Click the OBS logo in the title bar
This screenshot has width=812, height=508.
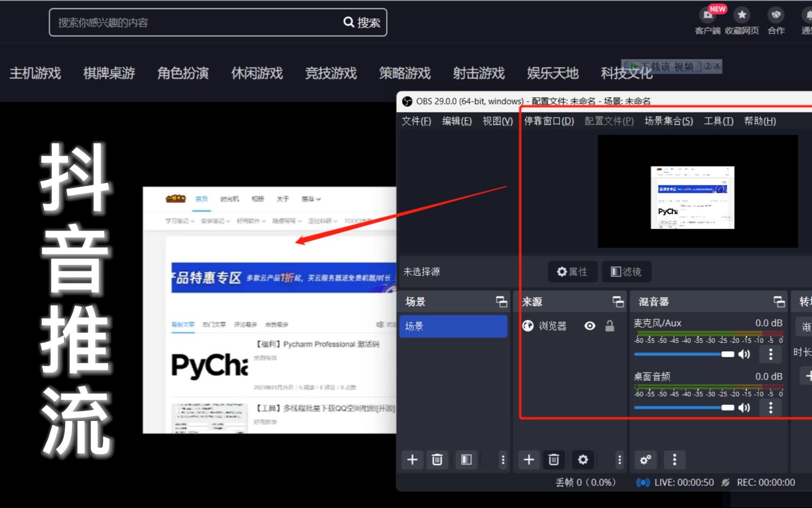[x=407, y=101]
